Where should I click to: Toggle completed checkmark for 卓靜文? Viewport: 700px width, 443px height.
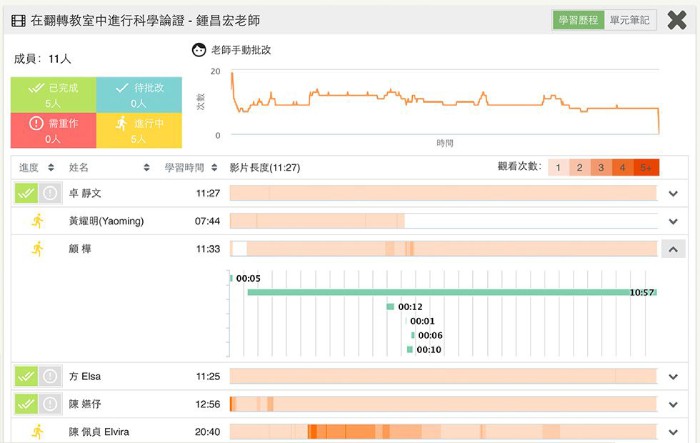point(26,193)
